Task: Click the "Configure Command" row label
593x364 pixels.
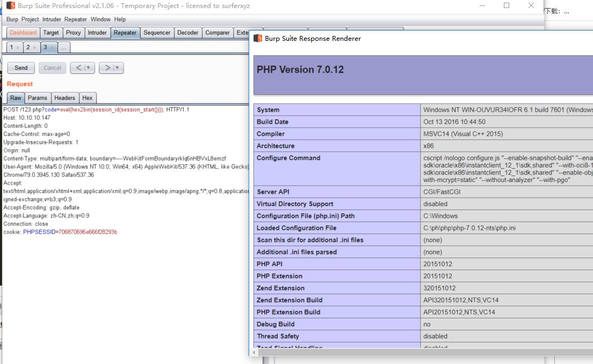Action: tap(288, 158)
